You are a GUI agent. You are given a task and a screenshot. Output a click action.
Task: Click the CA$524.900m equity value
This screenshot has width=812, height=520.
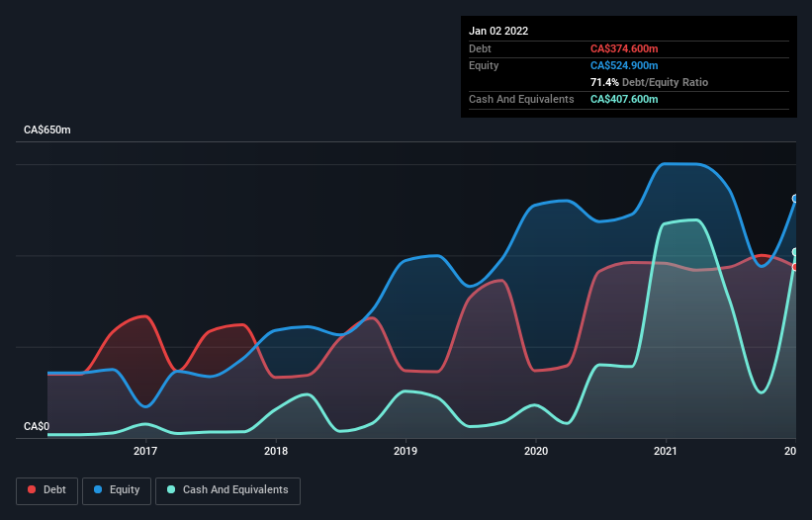point(624,65)
